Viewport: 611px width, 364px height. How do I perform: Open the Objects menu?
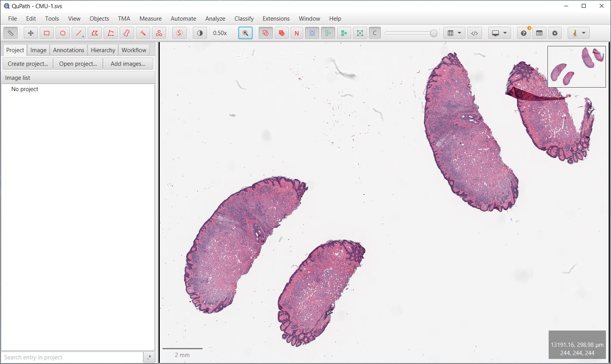click(99, 18)
